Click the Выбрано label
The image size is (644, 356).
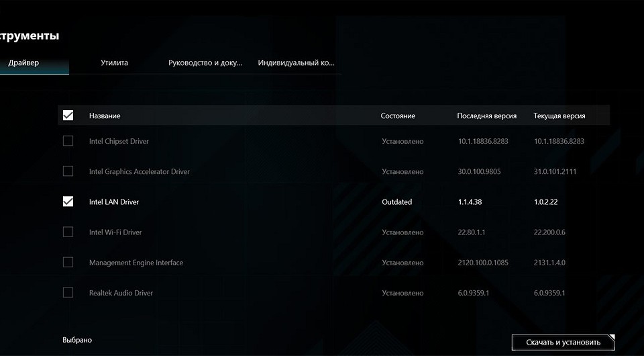tap(77, 341)
